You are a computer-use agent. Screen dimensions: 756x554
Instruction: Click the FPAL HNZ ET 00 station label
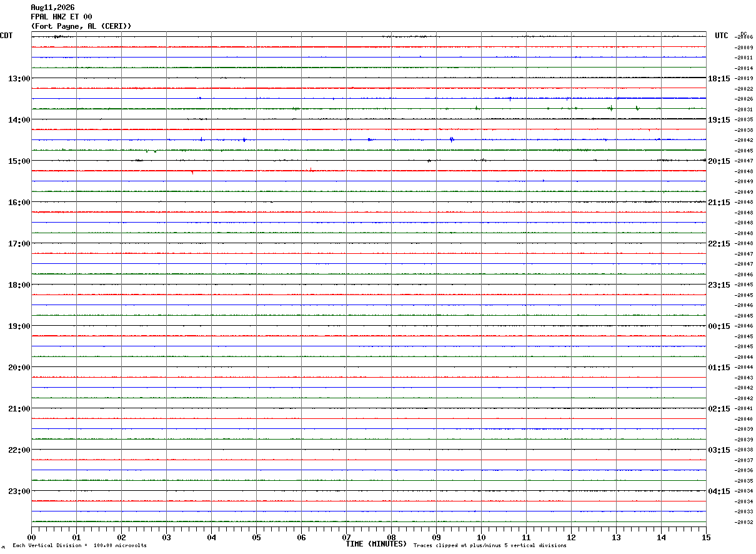[61, 17]
